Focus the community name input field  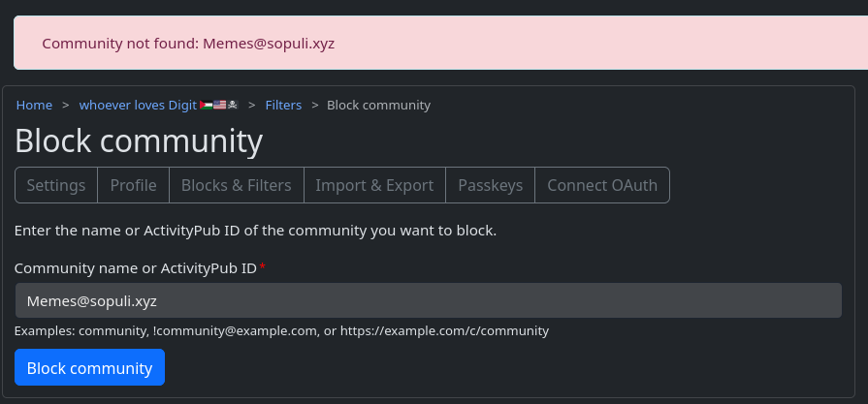coord(428,300)
